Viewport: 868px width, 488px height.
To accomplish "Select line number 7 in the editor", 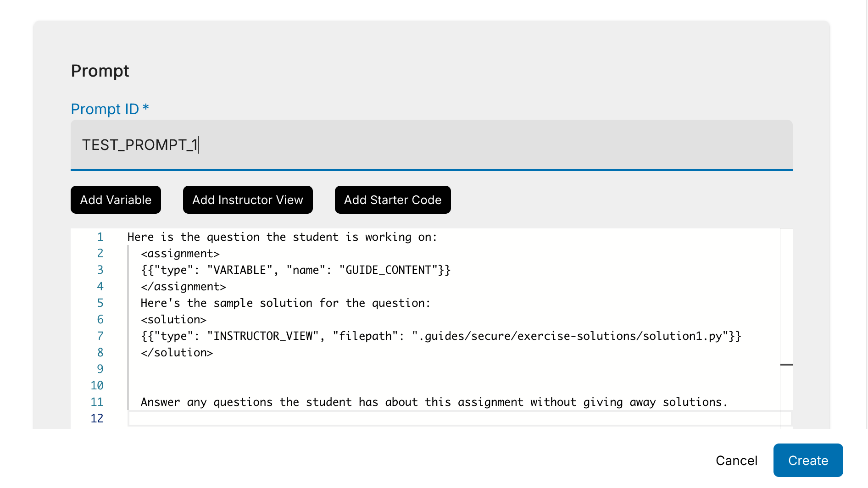I will coord(100,336).
